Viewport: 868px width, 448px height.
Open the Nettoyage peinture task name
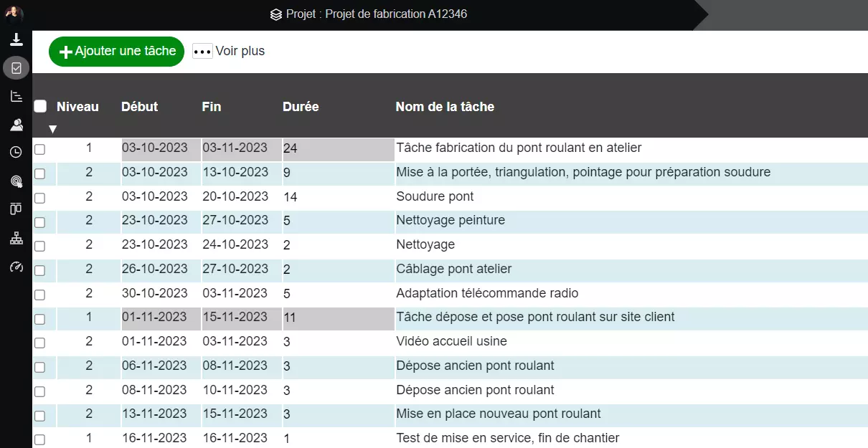click(450, 220)
